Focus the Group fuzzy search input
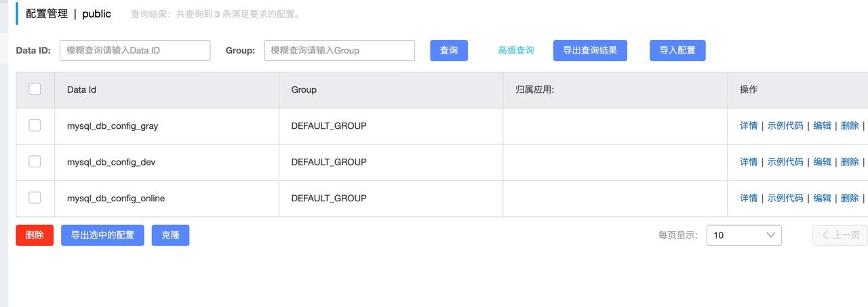 (339, 50)
